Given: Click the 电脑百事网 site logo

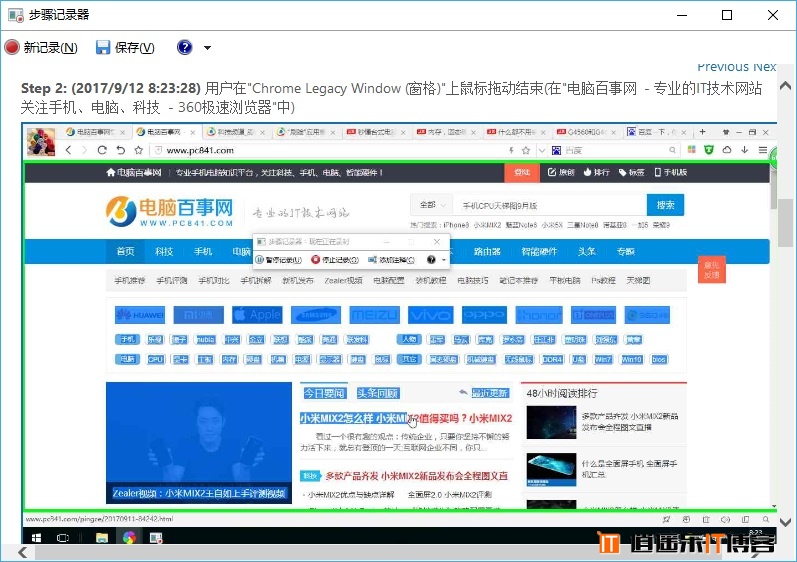Looking at the screenshot, I should [x=169, y=211].
